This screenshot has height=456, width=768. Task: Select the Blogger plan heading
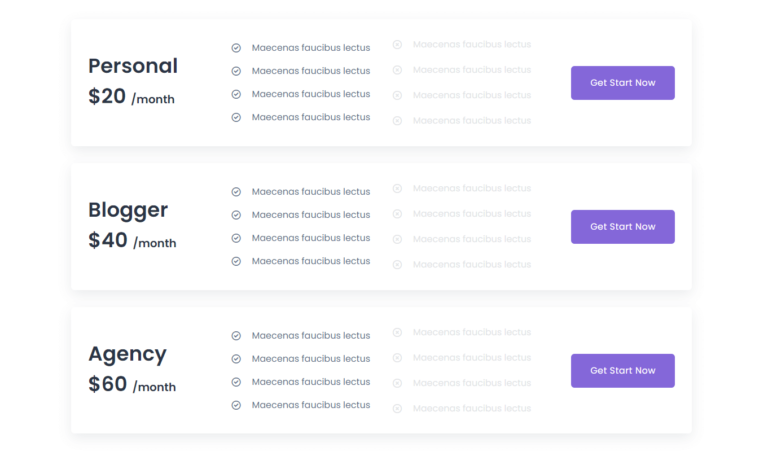click(128, 210)
